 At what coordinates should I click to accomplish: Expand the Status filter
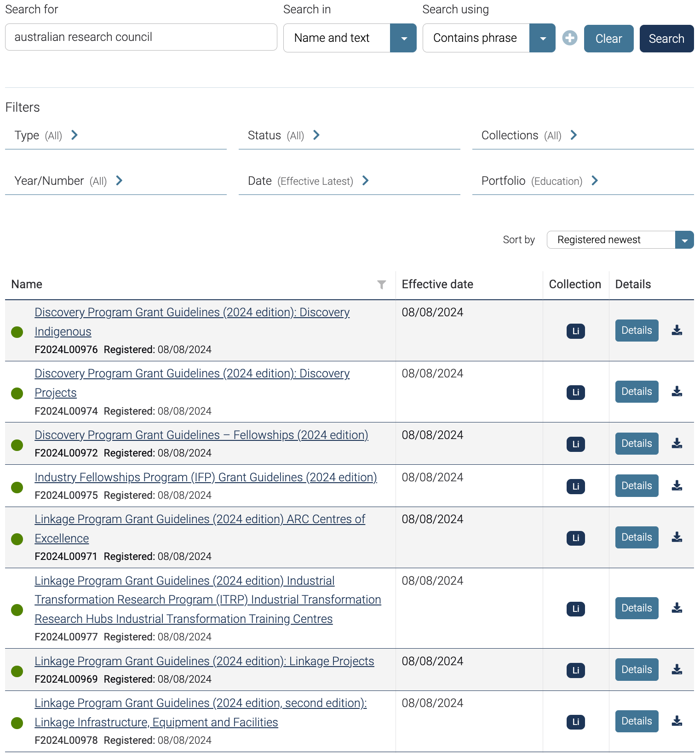pos(349,135)
